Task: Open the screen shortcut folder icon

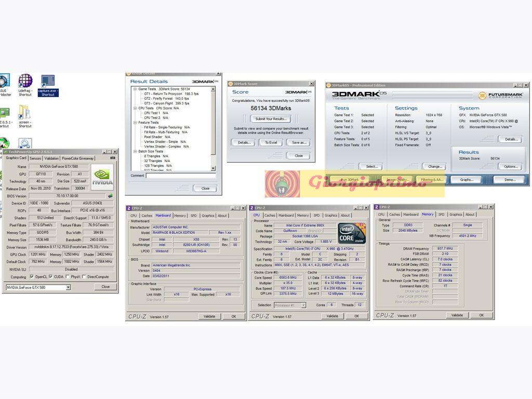Action: (x=25, y=116)
